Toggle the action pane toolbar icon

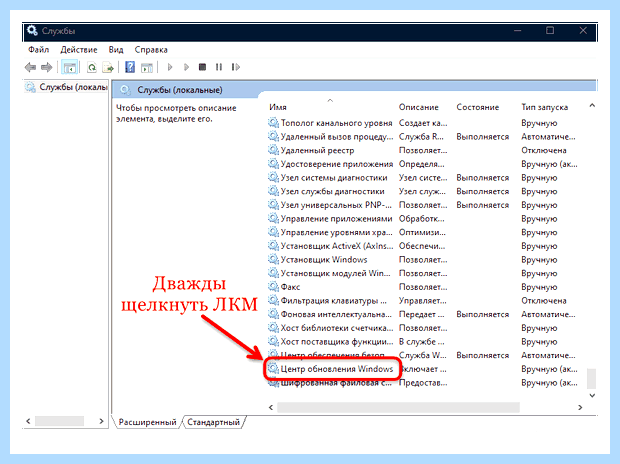[x=147, y=68]
